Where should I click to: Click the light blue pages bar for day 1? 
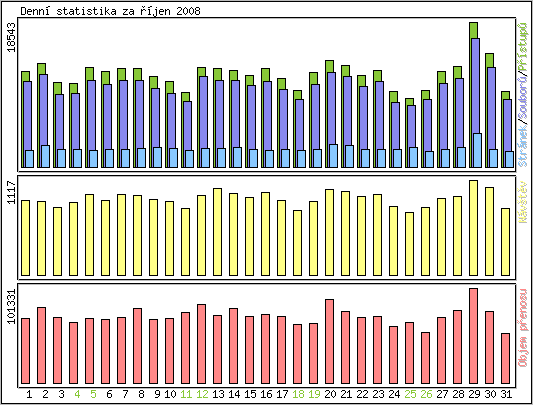click(x=30, y=159)
